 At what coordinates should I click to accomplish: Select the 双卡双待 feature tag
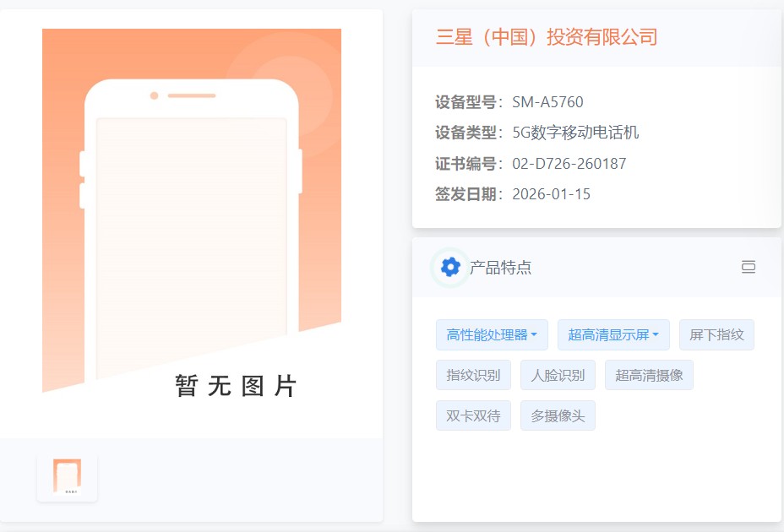tap(473, 415)
